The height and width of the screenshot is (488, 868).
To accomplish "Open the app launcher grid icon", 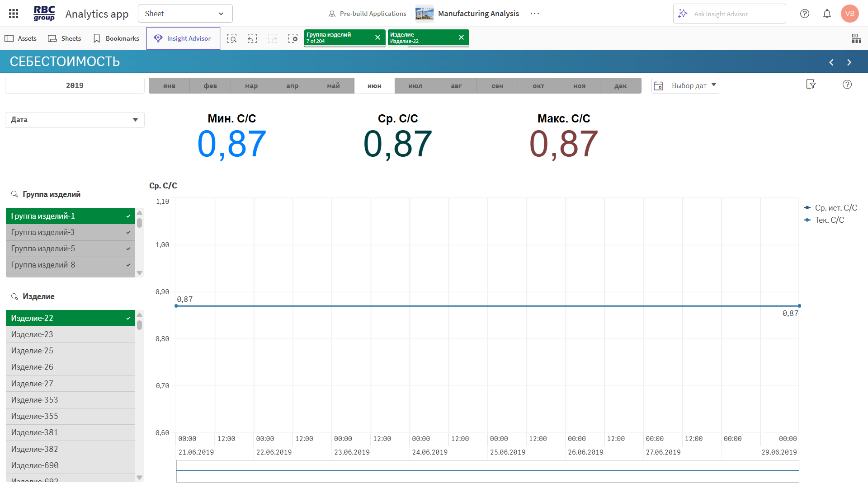I will click(x=14, y=14).
